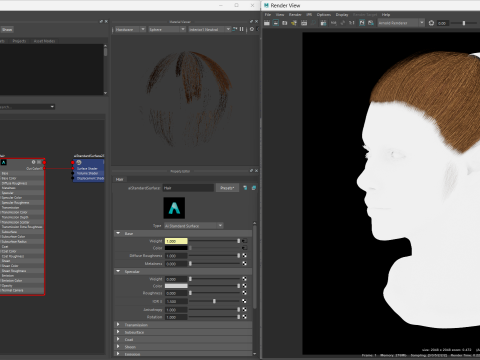Image resolution: width=480 pixels, height=360 pixels.
Task: Click the Specular IOR slider
Action: coord(214,301)
